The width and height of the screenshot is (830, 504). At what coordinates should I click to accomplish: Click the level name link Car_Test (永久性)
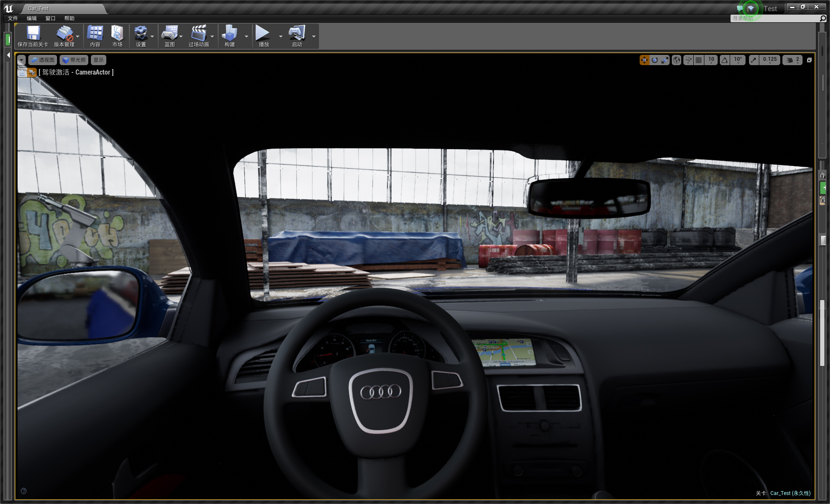pyautogui.click(x=791, y=493)
